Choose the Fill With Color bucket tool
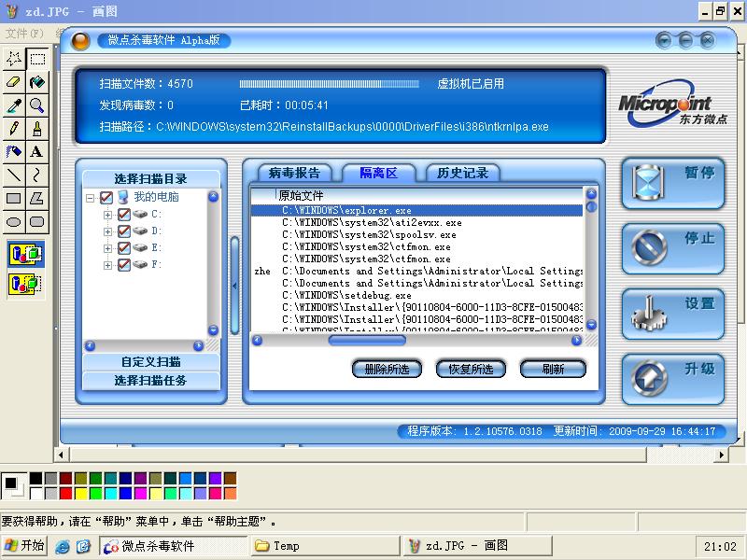The width and height of the screenshot is (747, 560). (37, 82)
